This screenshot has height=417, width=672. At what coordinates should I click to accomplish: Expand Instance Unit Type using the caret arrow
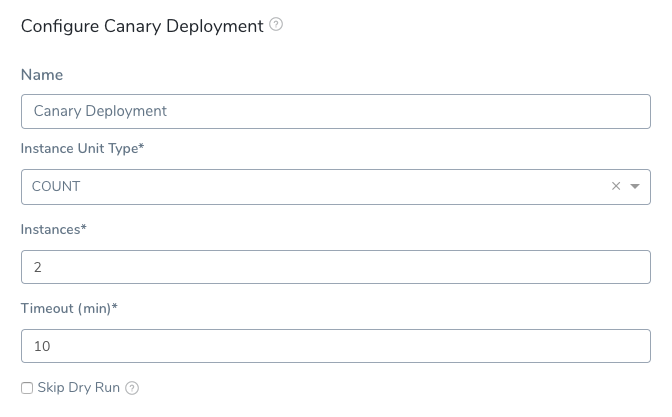coord(635,186)
